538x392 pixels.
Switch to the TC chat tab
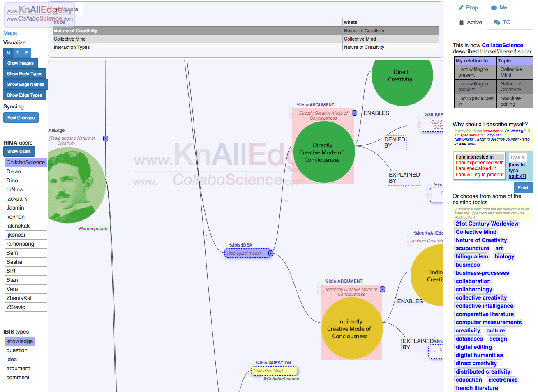pos(502,22)
